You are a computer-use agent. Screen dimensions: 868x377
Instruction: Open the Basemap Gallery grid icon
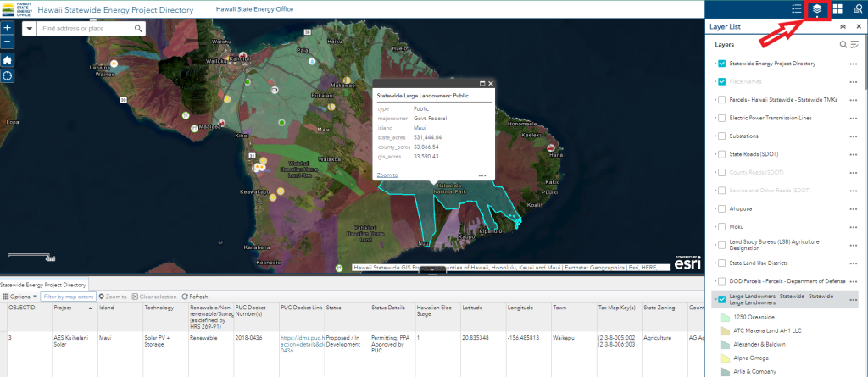(x=837, y=8)
